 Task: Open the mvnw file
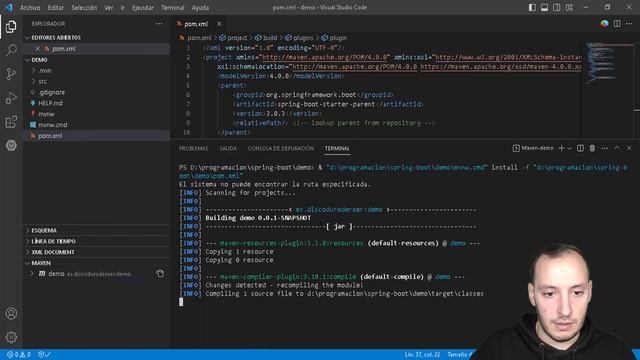click(96, 114)
